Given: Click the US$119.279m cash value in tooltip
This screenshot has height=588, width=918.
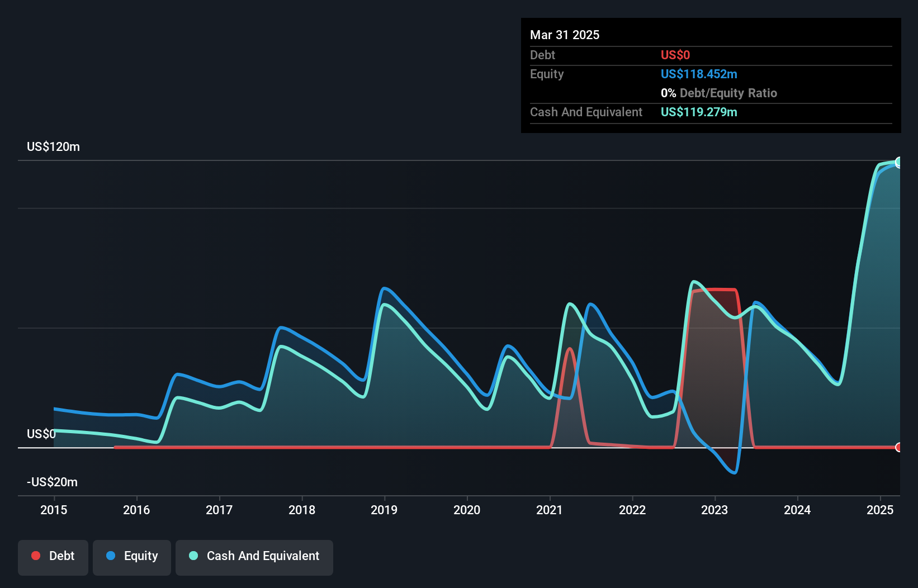Looking at the screenshot, I should pos(699,112).
